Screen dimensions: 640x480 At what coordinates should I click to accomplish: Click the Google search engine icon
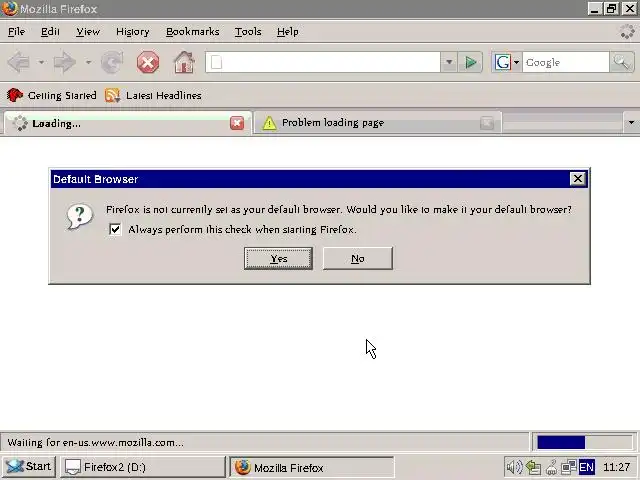(x=502, y=62)
